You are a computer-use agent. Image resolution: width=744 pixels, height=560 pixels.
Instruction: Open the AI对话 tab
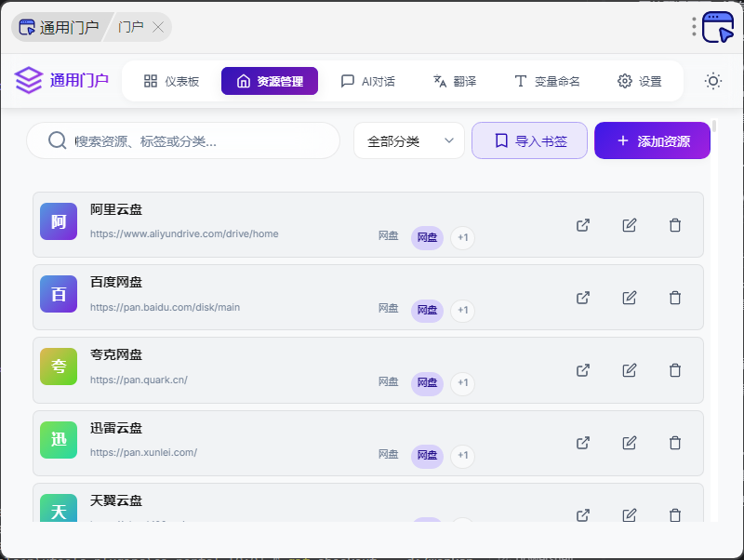pyautogui.click(x=368, y=82)
